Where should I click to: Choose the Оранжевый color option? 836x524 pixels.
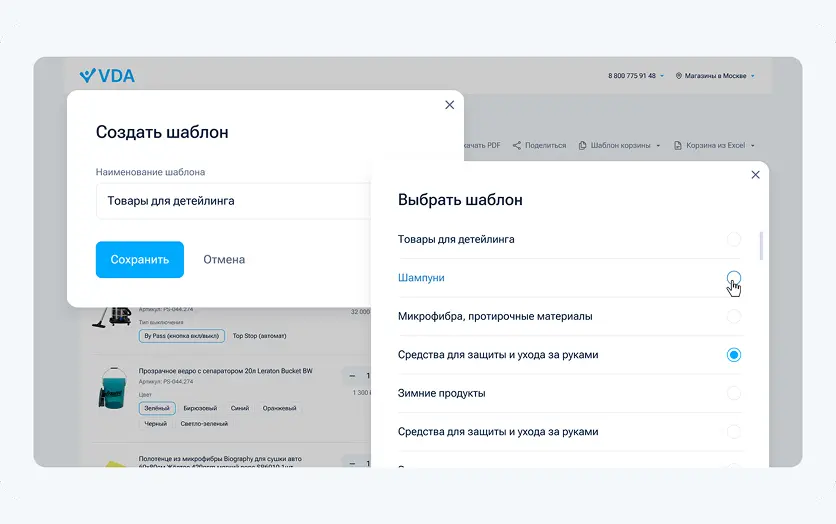pos(279,408)
